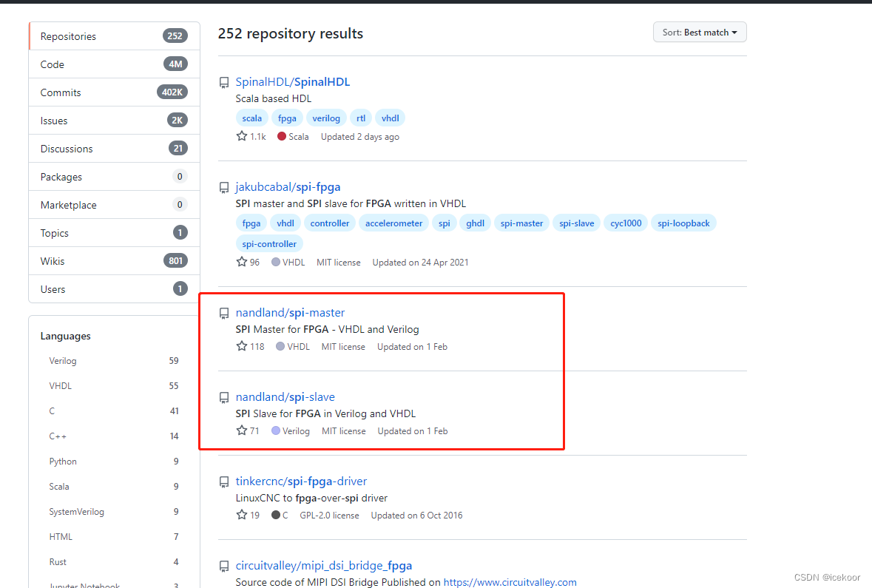This screenshot has height=588, width=872.
Task: Click repo icon beside SpinalHDL/SpinalHDL
Action: [x=224, y=83]
